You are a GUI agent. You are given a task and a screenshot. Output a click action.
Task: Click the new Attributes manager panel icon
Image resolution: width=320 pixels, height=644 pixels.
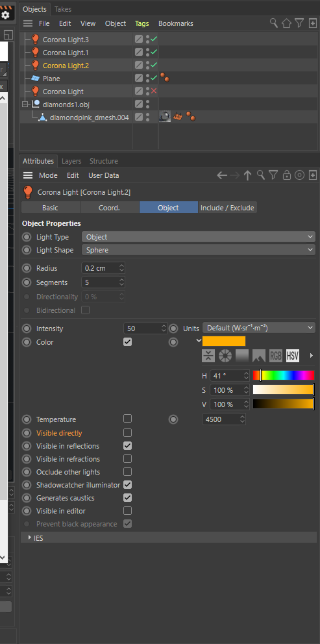[313, 175]
